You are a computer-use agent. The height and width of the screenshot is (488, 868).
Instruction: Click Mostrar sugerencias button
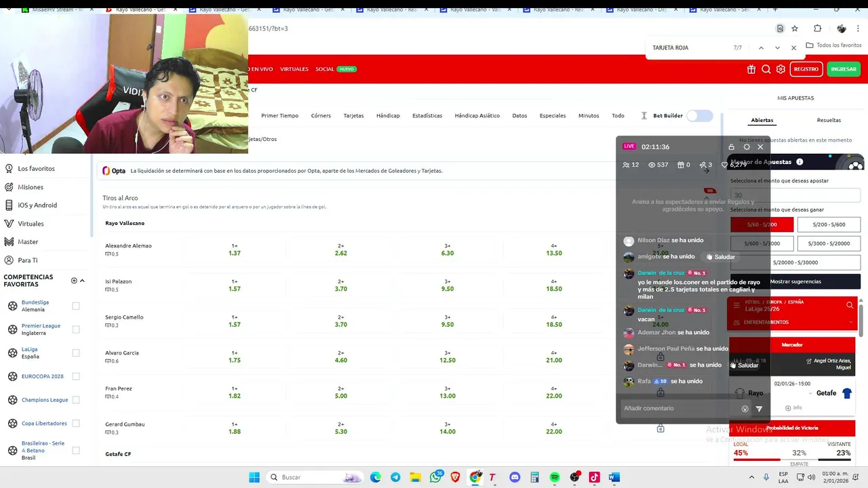point(795,281)
